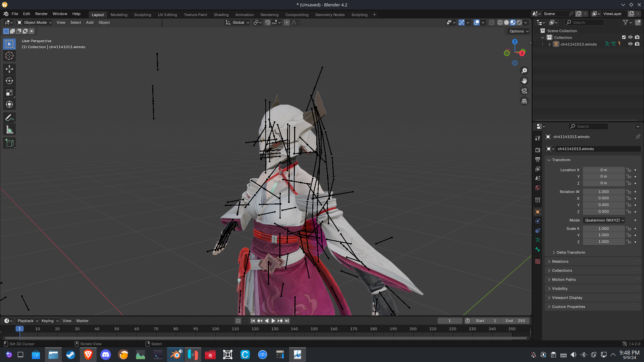
Task: Select the Scale tool
Action: [x=9, y=93]
